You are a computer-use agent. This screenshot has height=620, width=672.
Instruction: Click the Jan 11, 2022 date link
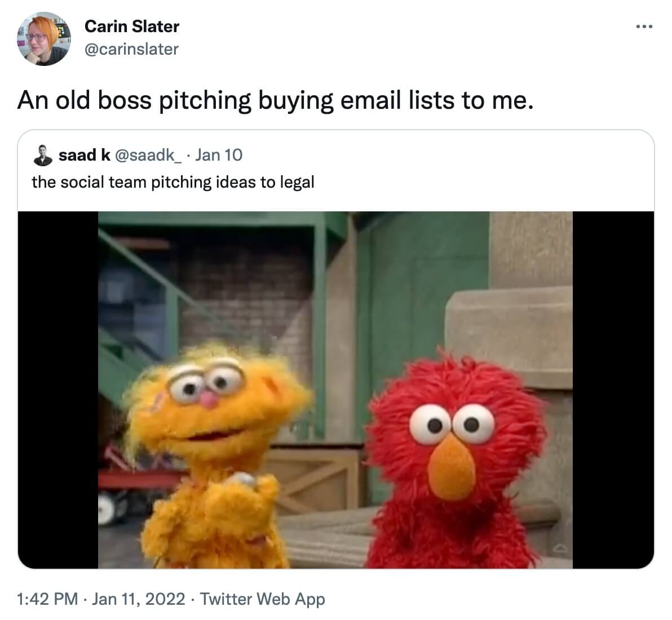pos(139,599)
